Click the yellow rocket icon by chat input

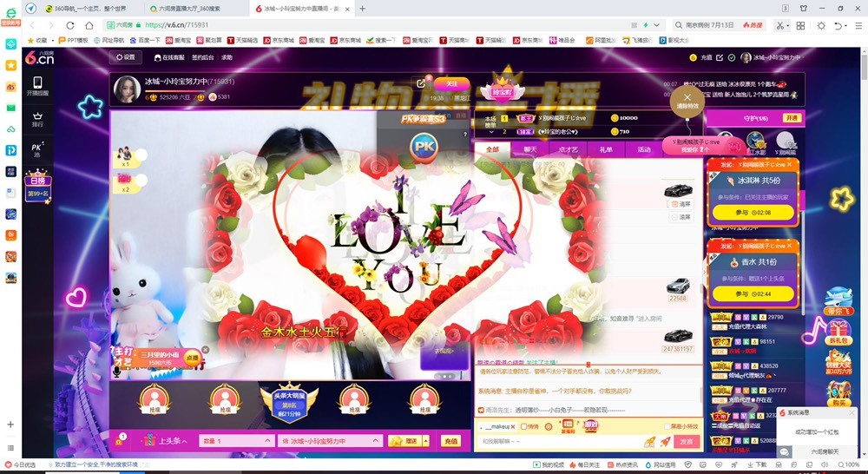(x=650, y=441)
